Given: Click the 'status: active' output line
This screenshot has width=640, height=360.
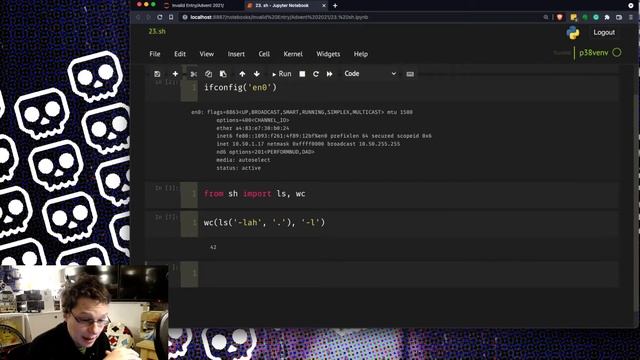Looking at the screenshot, I should coord(238,168).
